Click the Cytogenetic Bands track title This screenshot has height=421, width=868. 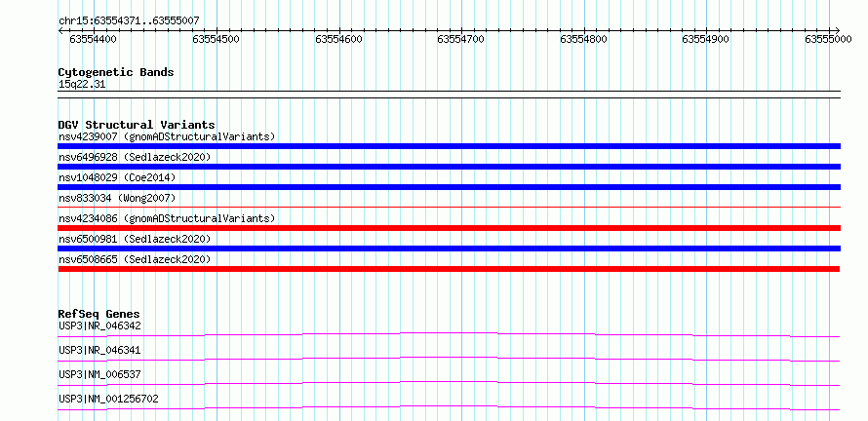coord(116,72)
